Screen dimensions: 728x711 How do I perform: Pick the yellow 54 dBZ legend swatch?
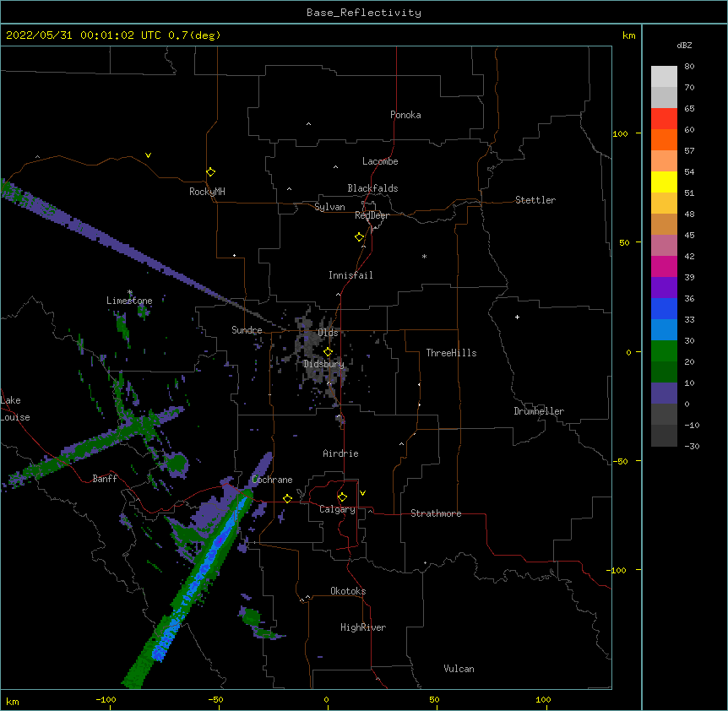664,182
